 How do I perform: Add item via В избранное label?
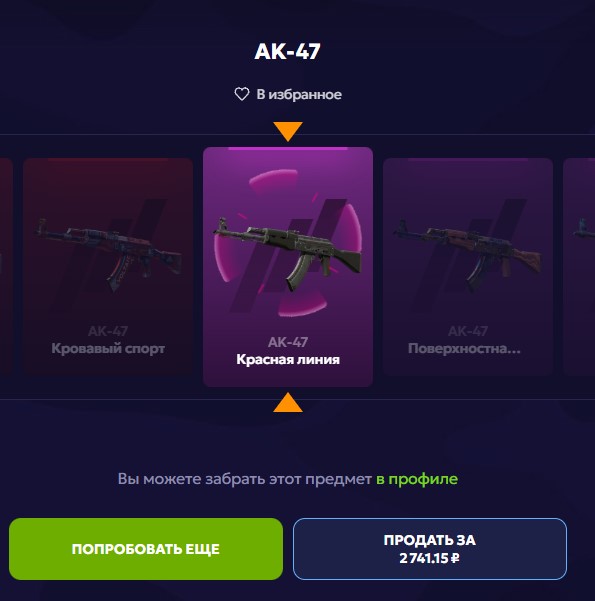tap(299, 94)
